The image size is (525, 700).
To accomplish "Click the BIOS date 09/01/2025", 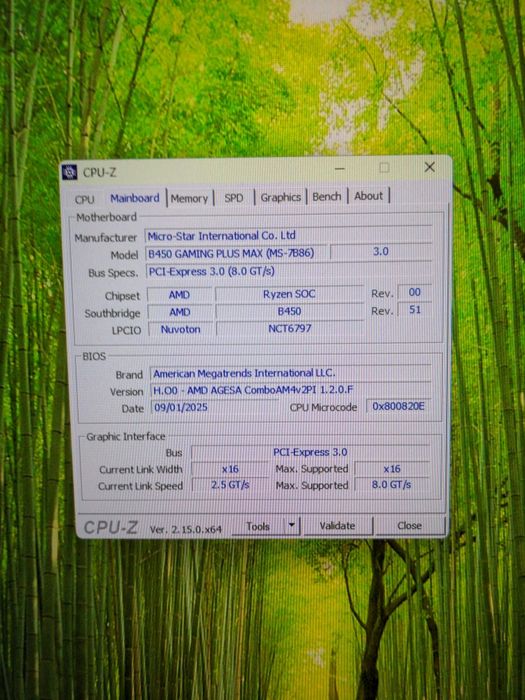I will tap(214, 407).
